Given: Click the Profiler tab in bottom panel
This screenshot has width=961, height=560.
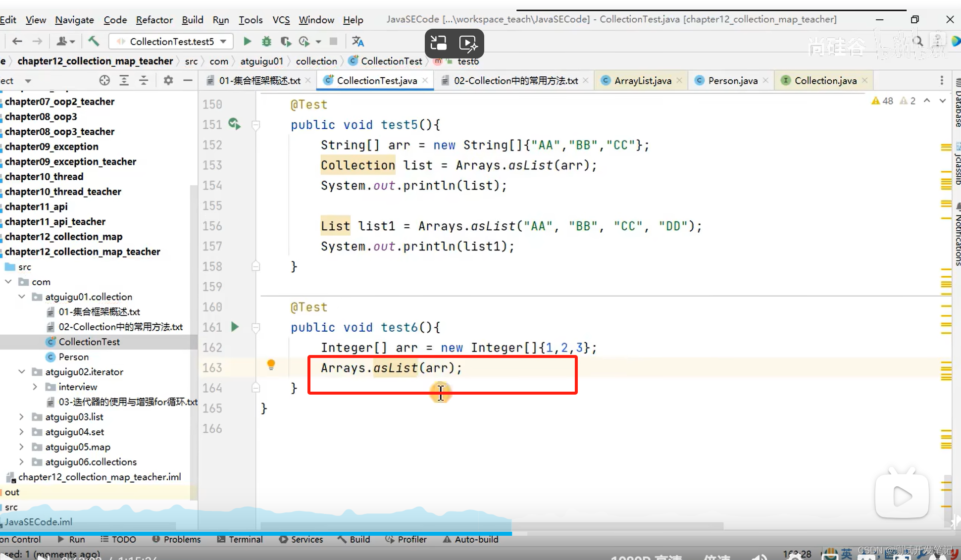Looking at the screenshot, I should coord(411,539).
